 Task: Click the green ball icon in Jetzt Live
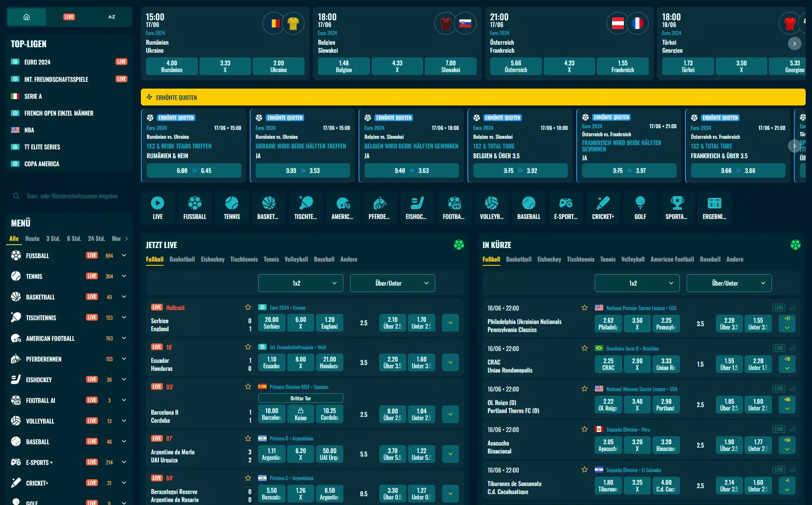click(x=459, y=245)
